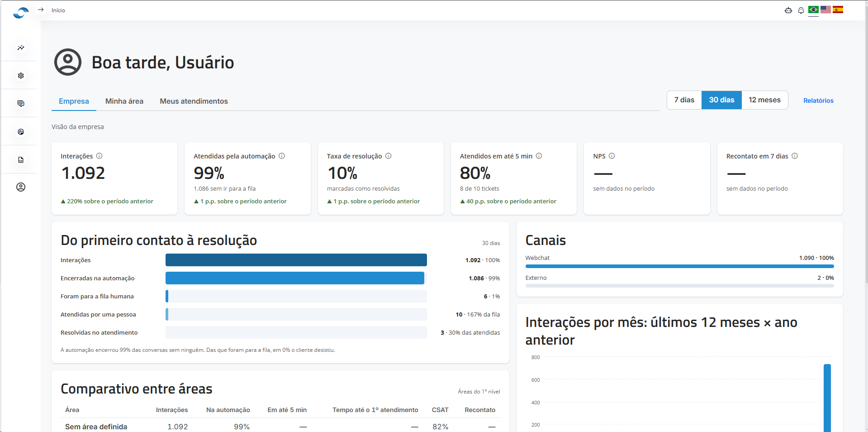
Task: Open the notifications bell
Action: pyautogui.click(x=801, y=10)
